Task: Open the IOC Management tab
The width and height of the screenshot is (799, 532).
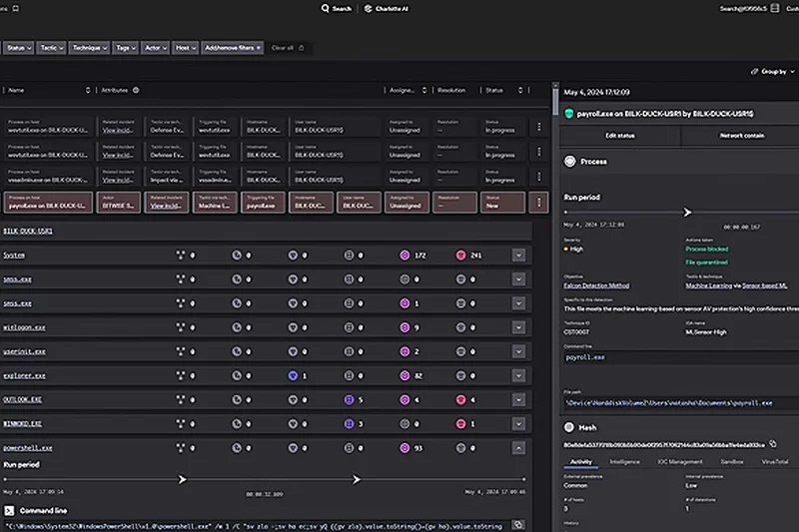Action: pyautogui.click(x=678, y=462)
